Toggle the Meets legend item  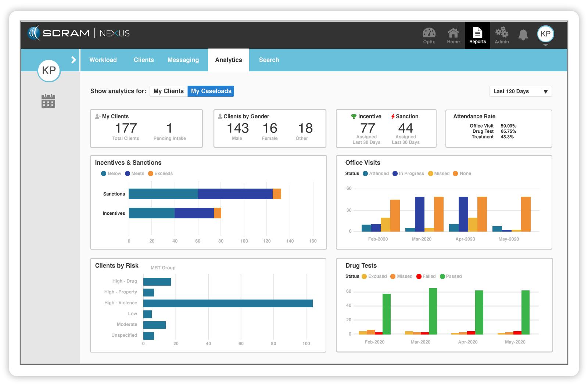(135, 174)
